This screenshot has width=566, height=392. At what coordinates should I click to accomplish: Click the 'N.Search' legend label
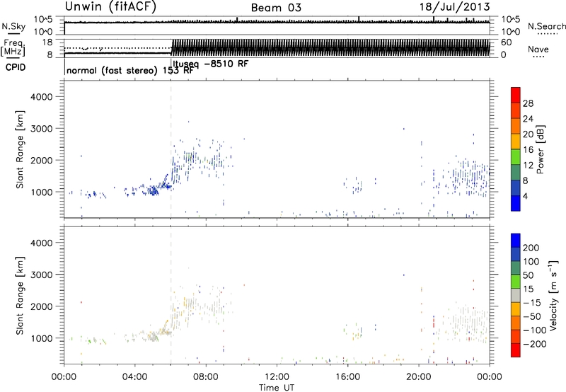click(x=547, y=26)
